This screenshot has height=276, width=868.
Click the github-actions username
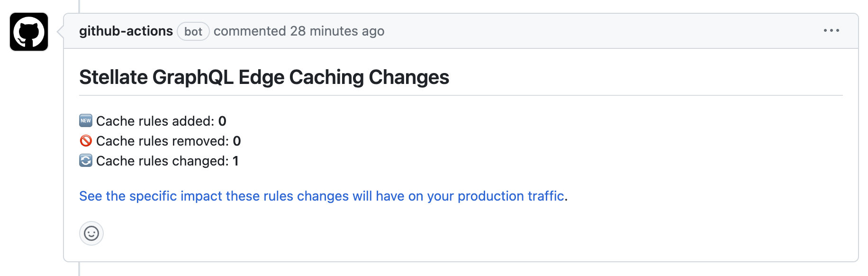point(126,31)
